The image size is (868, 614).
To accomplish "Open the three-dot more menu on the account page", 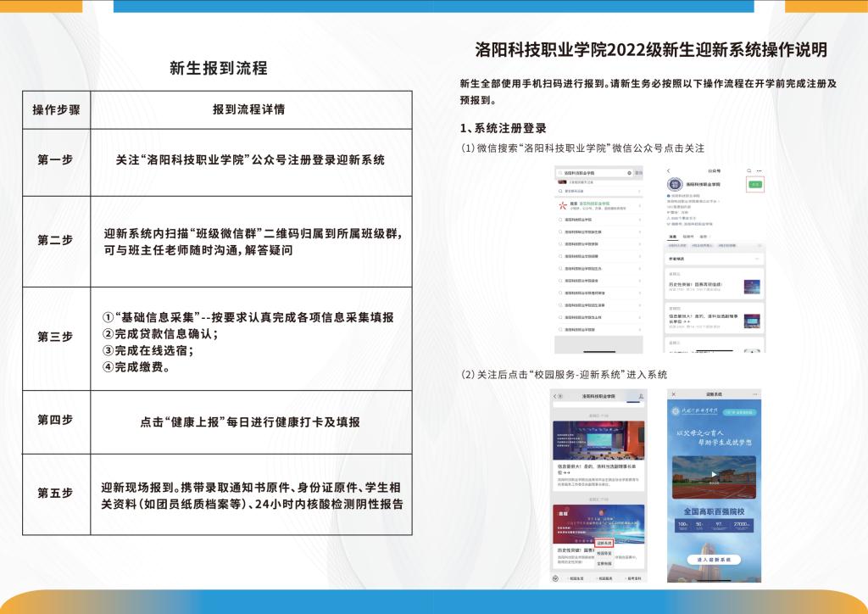I will 759,171.
